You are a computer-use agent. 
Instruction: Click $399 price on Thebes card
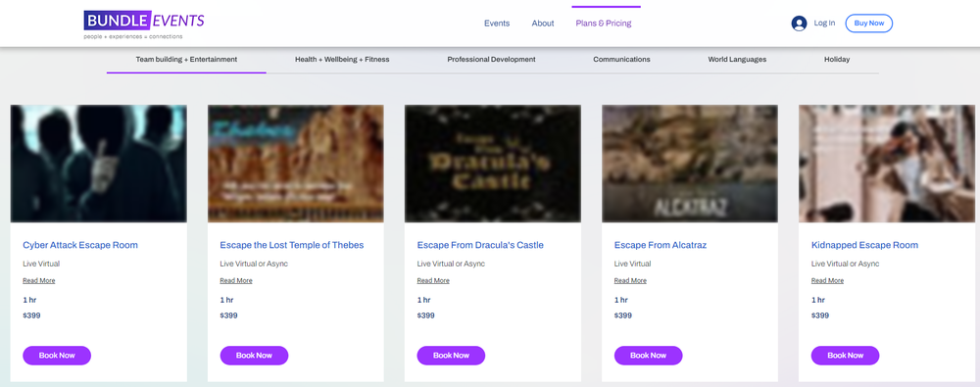(x=228, y=315)
